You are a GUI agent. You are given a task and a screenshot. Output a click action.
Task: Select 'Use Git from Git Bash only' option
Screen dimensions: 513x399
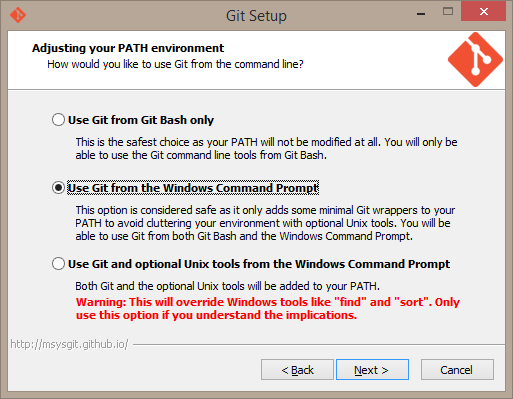(133, 120)
